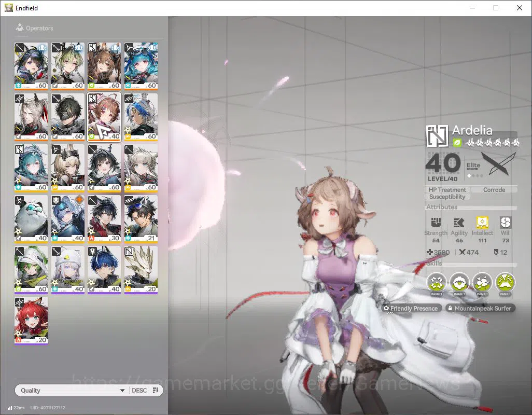Image resolution: width=532 pixels, height=415 pixels.
Task: Click the highlighted Intellect attribute icon
Action: (482, 222)
